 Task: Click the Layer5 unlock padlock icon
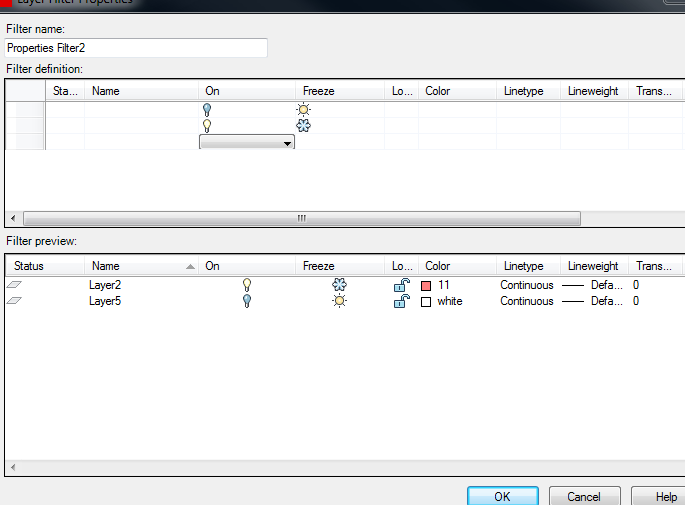pos(400,301)
